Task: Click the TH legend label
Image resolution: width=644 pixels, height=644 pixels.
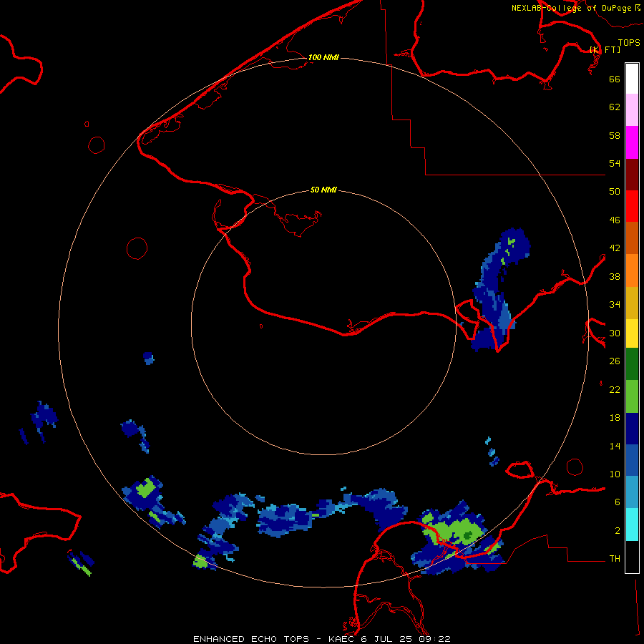Action: [615, 559]
